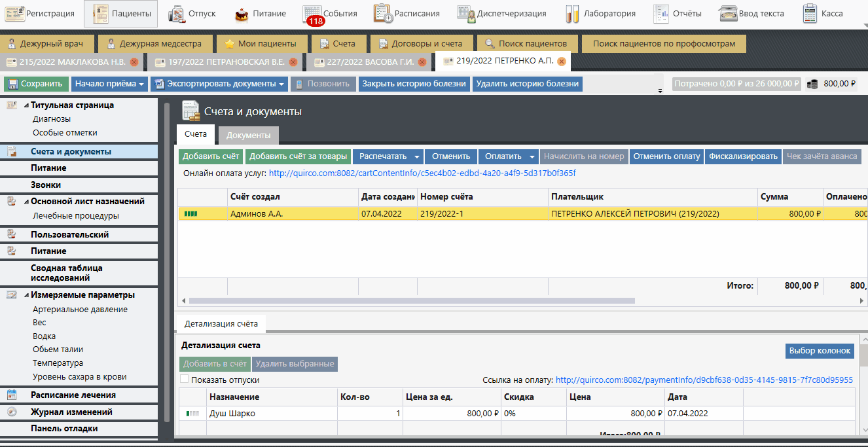Click the Отчёты chart icon

(x=661, y=13)
